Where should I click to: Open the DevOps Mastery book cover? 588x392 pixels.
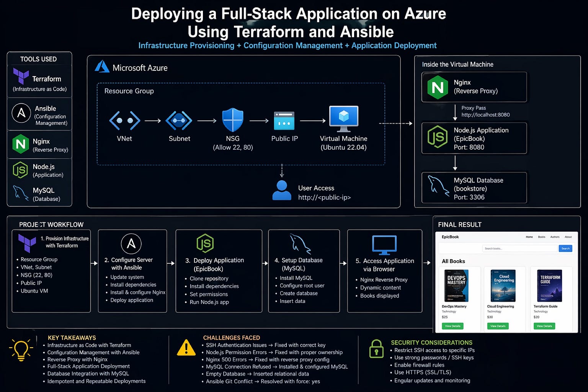(x=456, y=286)
